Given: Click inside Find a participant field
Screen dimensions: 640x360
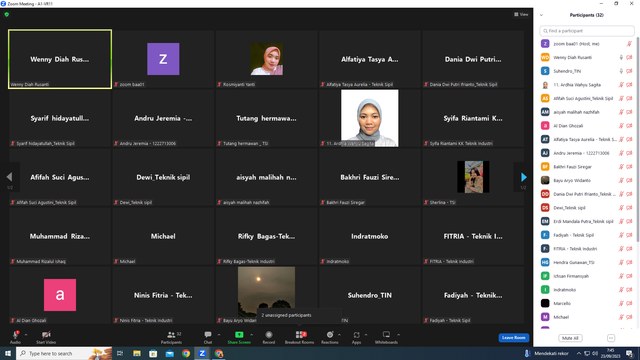Looking at the screenshot, I should click(x=587, y=31).
